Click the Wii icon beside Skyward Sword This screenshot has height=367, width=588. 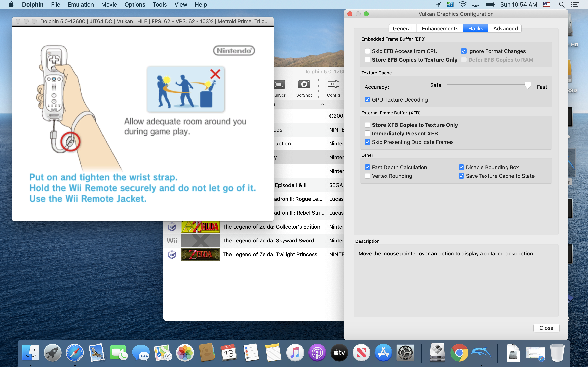(172, 240)
